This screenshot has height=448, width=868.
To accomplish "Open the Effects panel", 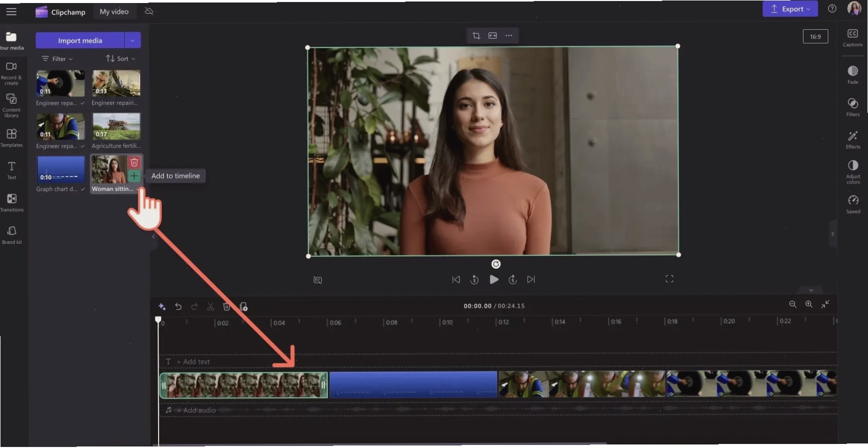I will pos(852,140).
